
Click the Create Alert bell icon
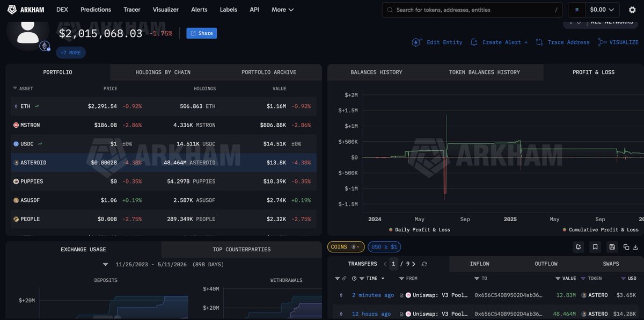pyautogui.click(x=474, y=42)
